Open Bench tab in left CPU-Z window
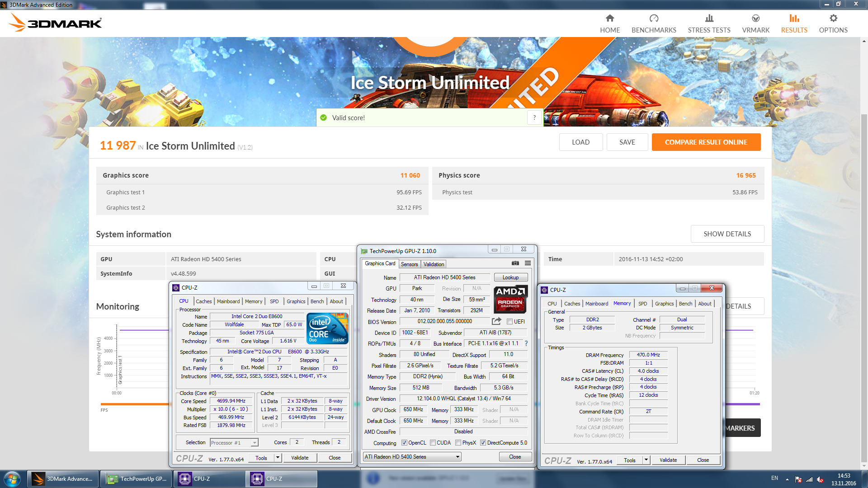Image resolution: width=868 pixels, height=488 pixels. (317, 301)
